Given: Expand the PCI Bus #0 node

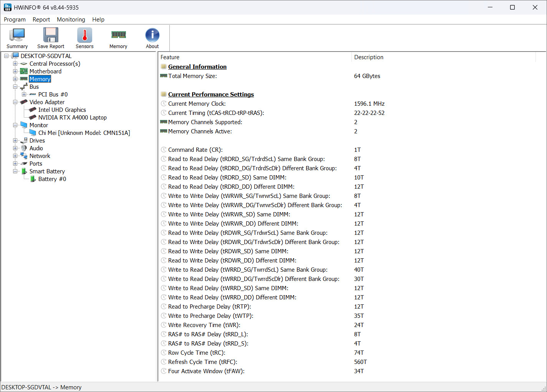Looking at the screenshot, I should (x=24, y=95).
